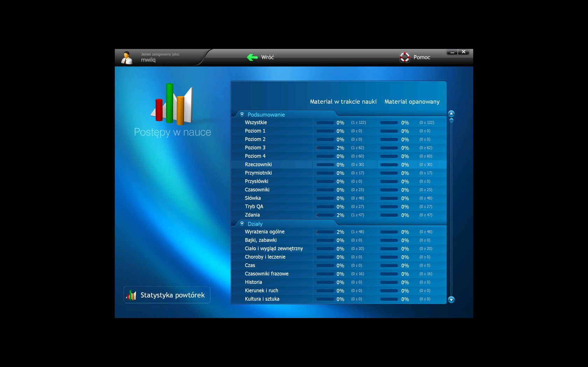Screen dimensions: 588x367
Task: Click the Statystyka powtórek chart icon
Action: 131,295
